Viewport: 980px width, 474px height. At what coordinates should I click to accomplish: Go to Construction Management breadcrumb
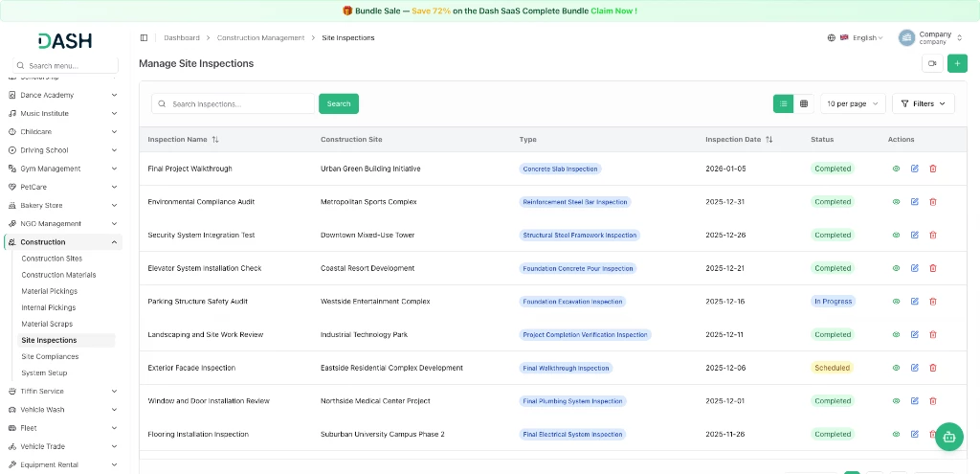(260, 37)
